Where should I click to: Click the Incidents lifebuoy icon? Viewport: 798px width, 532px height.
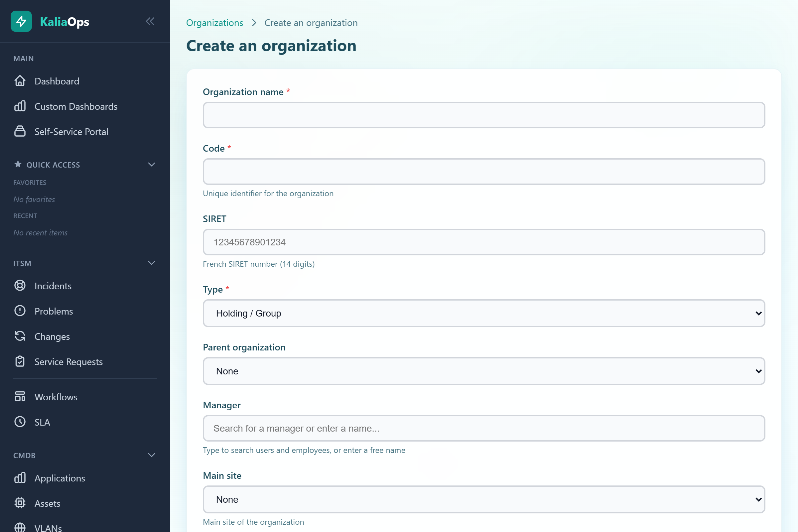click(20, 286)
